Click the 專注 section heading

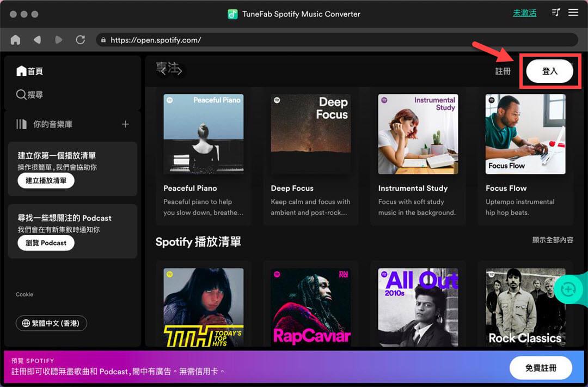click(x=168, y=68)
